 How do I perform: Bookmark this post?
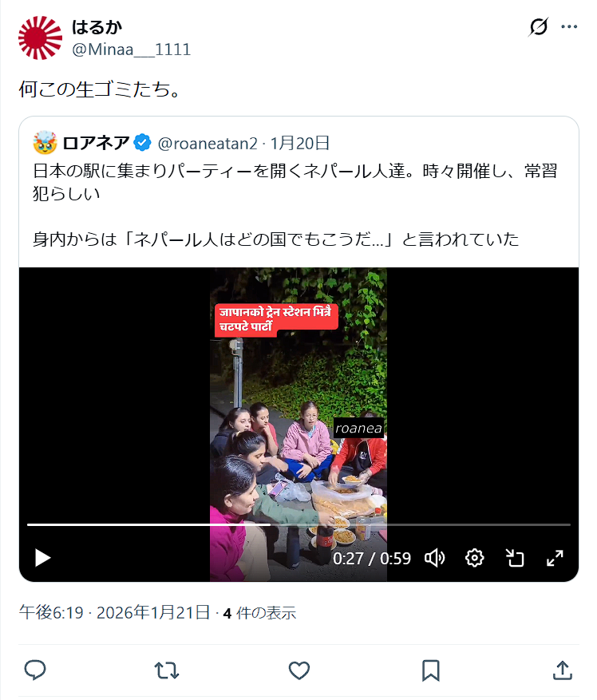[431, 670]
